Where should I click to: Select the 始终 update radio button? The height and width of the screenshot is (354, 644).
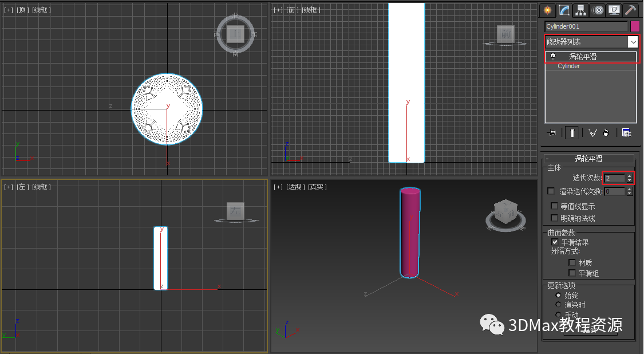click(558, 295)
